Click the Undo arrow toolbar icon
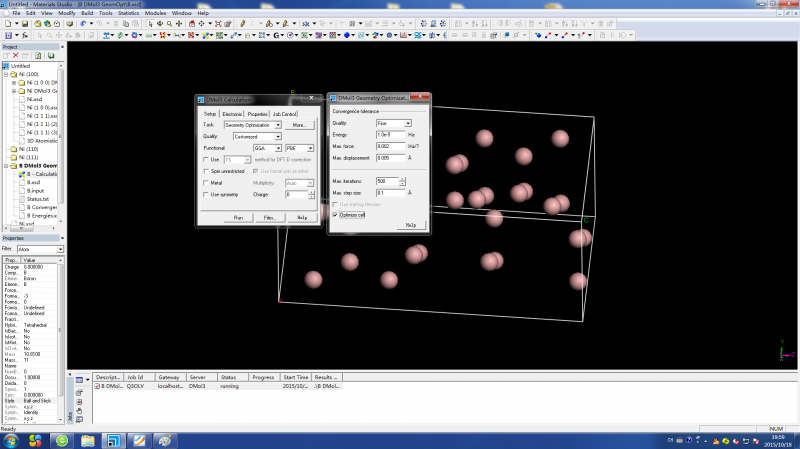The height and width of the screenshot is (449, 800). (x=83, y=23)
